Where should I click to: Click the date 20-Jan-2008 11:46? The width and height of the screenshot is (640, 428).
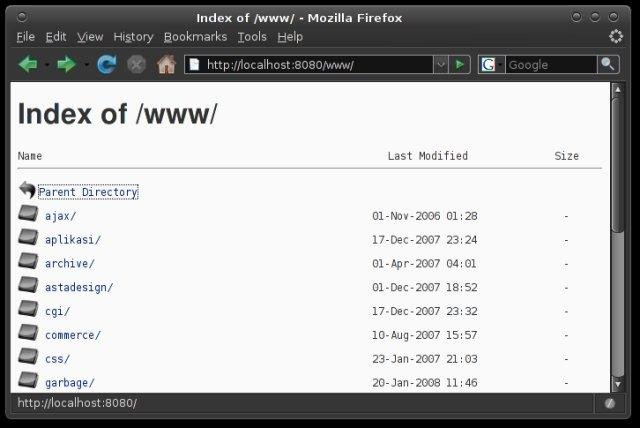coord(424,383)
